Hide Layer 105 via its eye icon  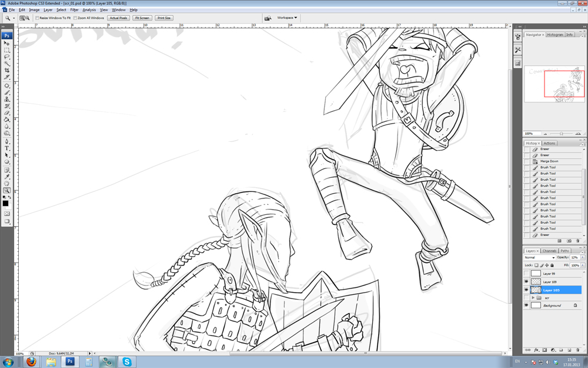click(526, 290)
